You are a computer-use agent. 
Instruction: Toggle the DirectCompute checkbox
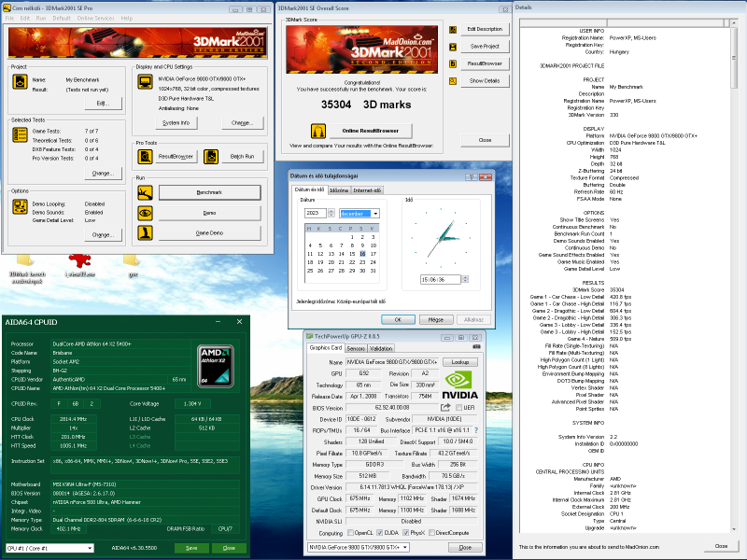431,533
